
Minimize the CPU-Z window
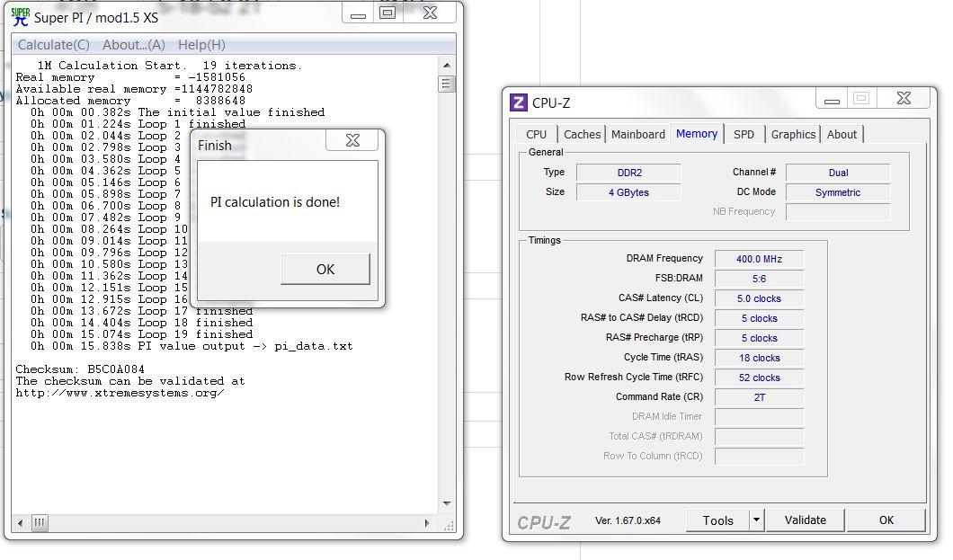click(832, 98)
